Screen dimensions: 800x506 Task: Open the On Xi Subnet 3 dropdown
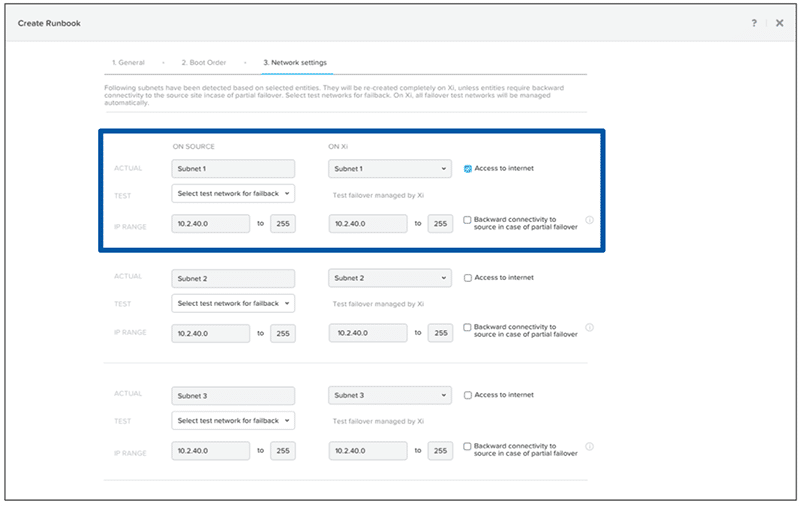pos(390,396)
